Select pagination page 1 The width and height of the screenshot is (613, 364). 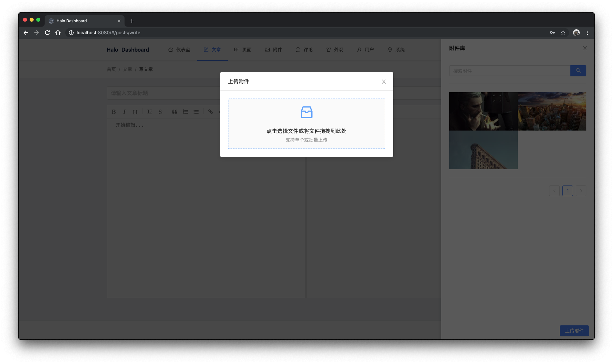(567, 190)
